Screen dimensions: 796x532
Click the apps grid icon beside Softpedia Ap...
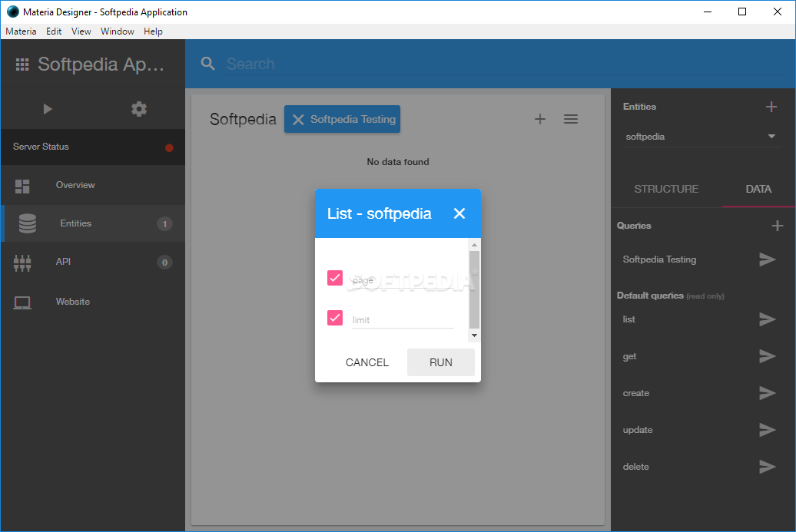(x=22, y=64)
